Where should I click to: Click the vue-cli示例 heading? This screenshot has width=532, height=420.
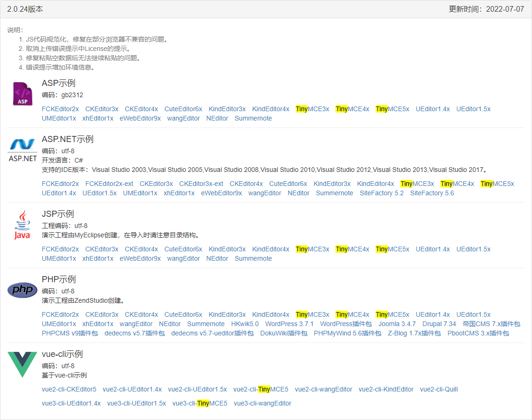pos(62,354)
